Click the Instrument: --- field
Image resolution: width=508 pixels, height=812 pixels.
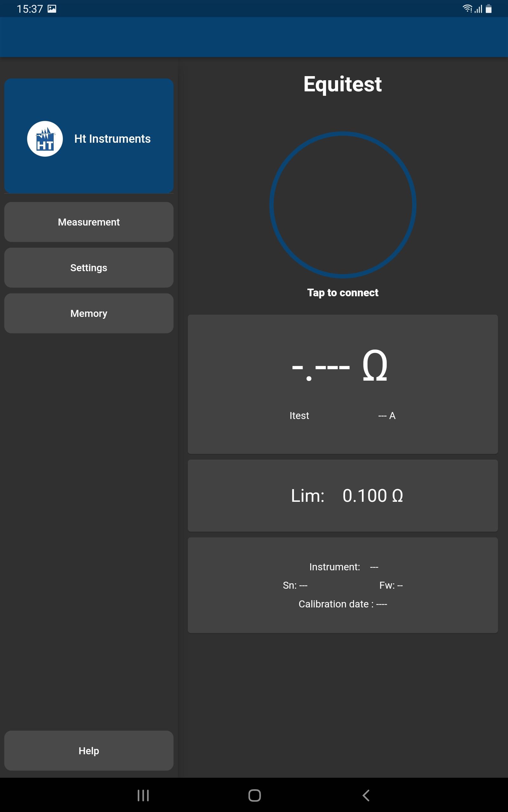pyautogui.click(x=344, y=567)
